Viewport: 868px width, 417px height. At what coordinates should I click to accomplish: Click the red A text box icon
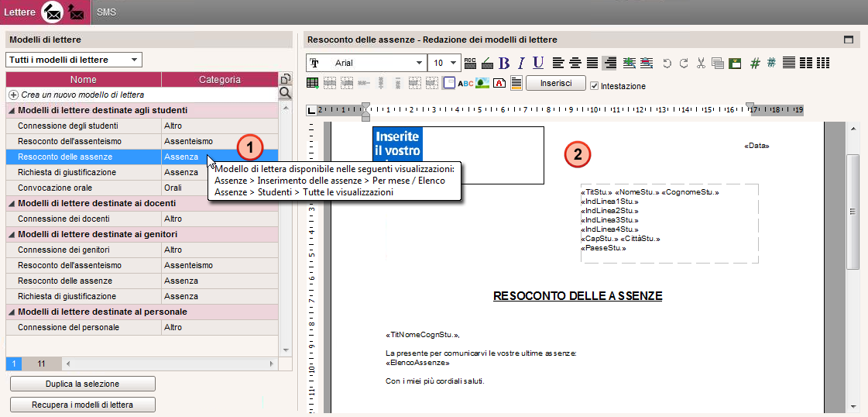point(499,84)
